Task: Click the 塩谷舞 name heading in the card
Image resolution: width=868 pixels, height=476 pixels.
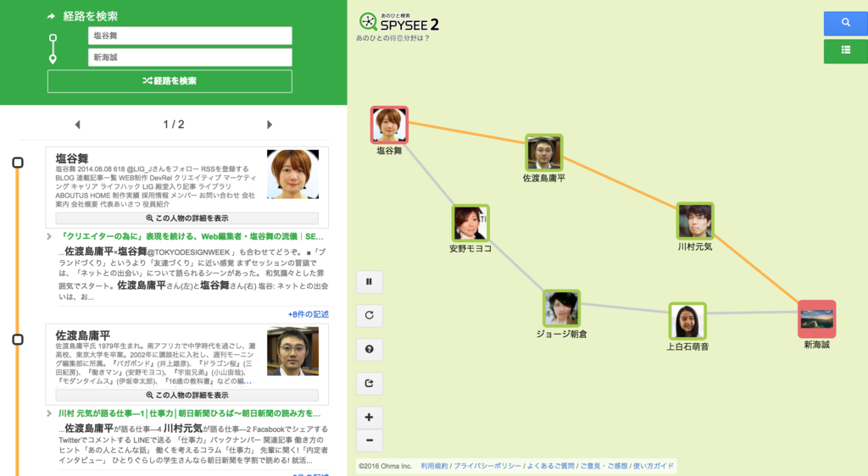Action: click(72, 158)
